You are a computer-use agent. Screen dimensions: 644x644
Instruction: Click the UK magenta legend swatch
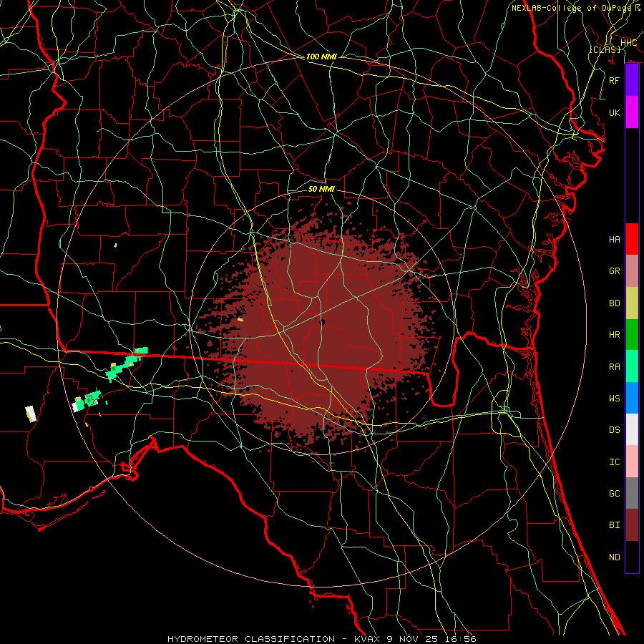coord(632,112)
